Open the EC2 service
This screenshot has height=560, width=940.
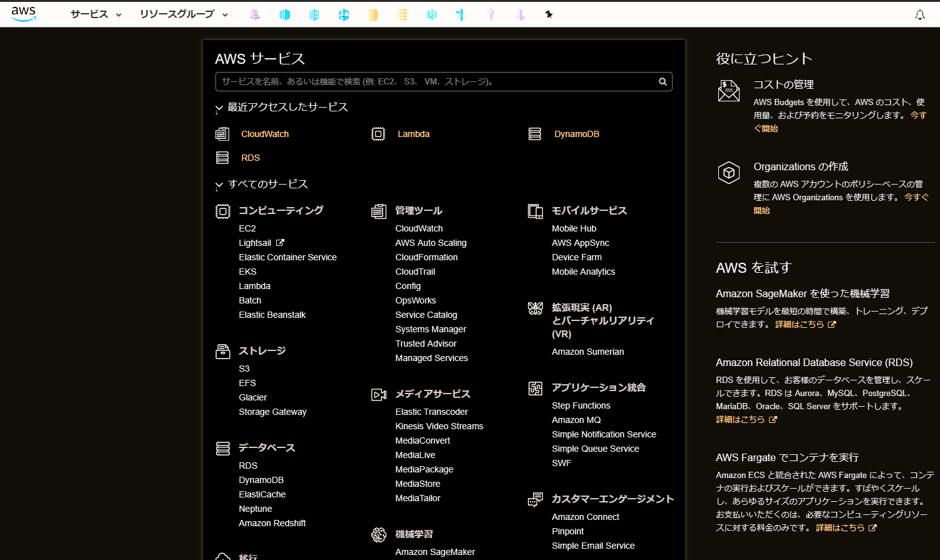click(247, 228)
